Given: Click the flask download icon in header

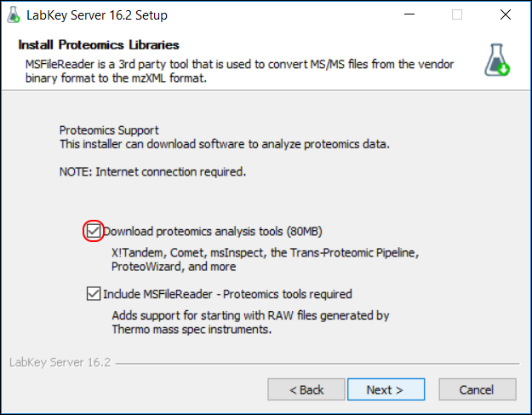Looking at the screenshot, I should click(497, 60).
